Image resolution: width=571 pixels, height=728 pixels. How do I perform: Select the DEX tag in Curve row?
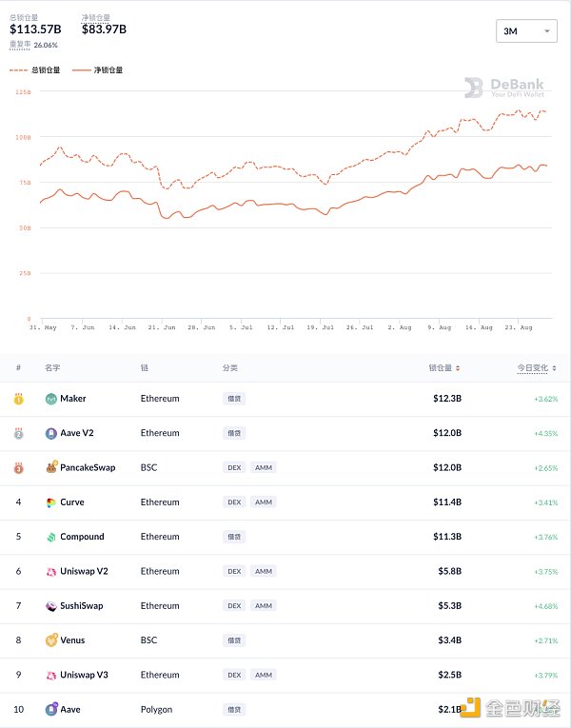click(x=233, y=502)
